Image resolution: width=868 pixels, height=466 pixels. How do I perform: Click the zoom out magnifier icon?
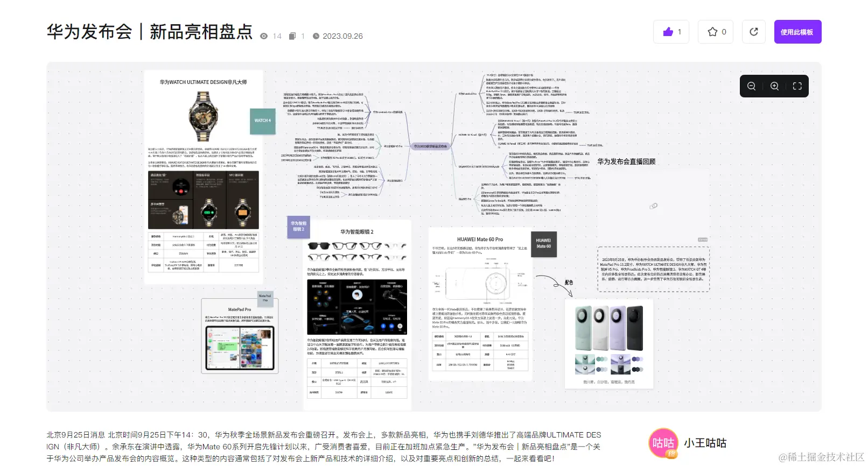click(751, 86)
